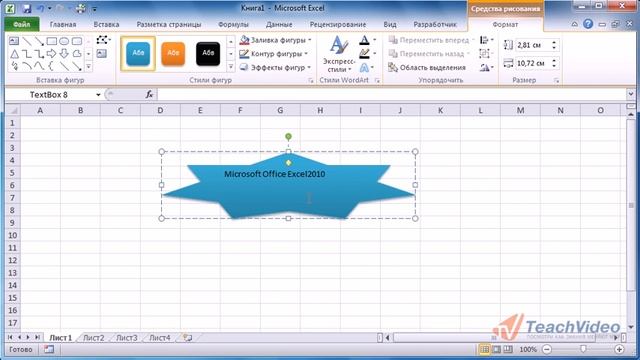
Task: Switch to sheet Лист4
Action: tap(160, 338)
